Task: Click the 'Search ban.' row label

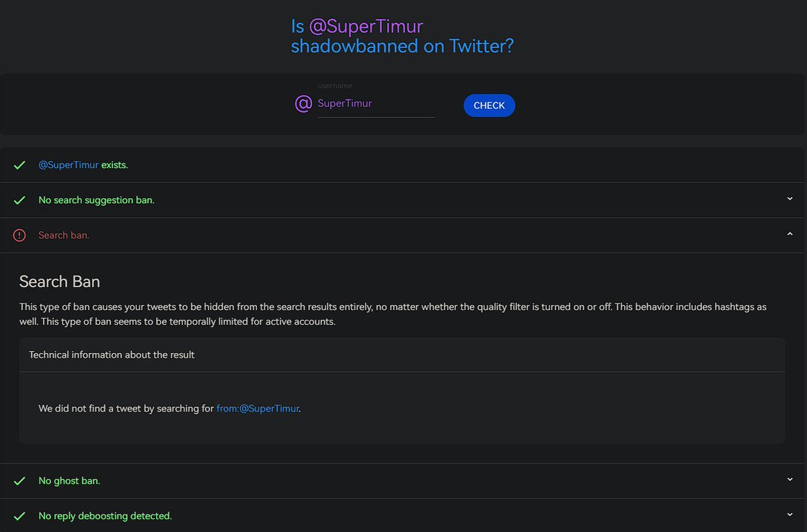Action: click(64, 235)
